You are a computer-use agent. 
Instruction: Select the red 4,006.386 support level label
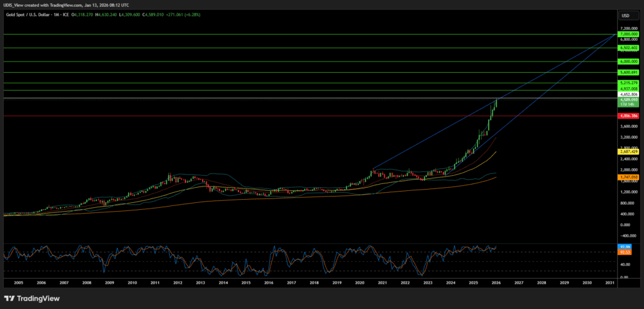(628, 116)
